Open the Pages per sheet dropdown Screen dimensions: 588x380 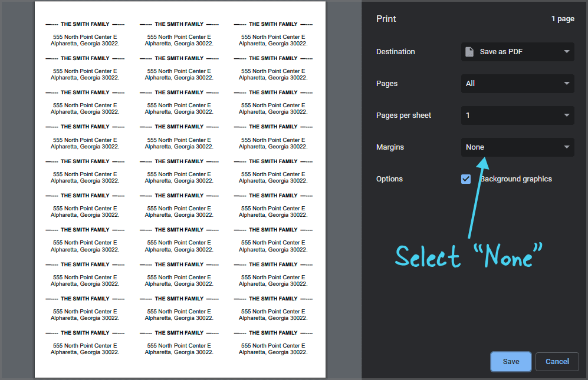[517, 115]
